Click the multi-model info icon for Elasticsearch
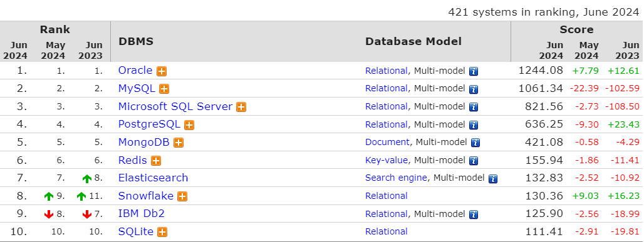The width and height of the screenshot is (644, 242). pyautogui.click(x=493, y=179)
